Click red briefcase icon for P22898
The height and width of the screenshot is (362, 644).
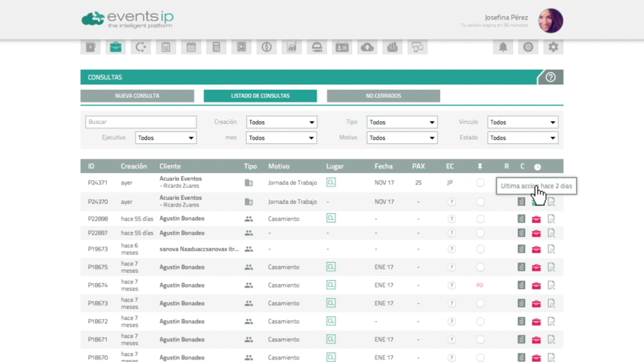tap(536, 219)
